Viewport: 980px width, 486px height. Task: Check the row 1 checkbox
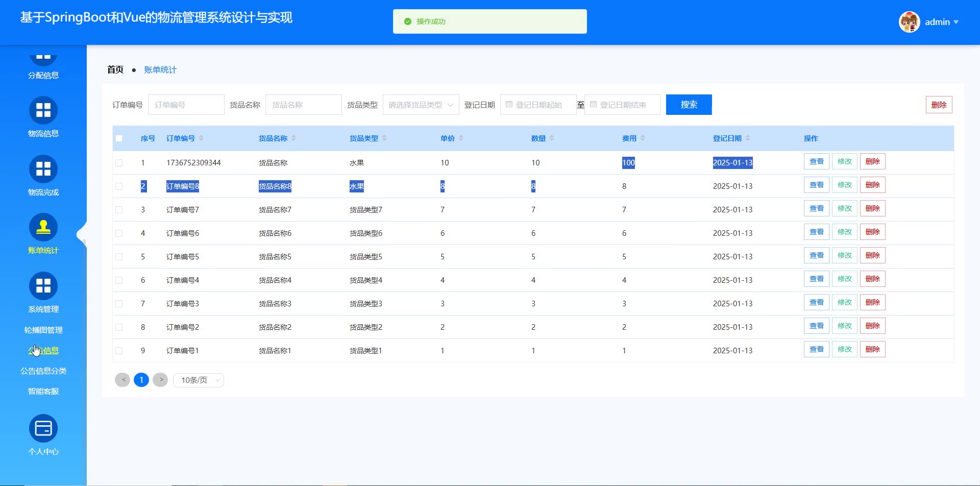pyautogui.click(x=119, y=163)
